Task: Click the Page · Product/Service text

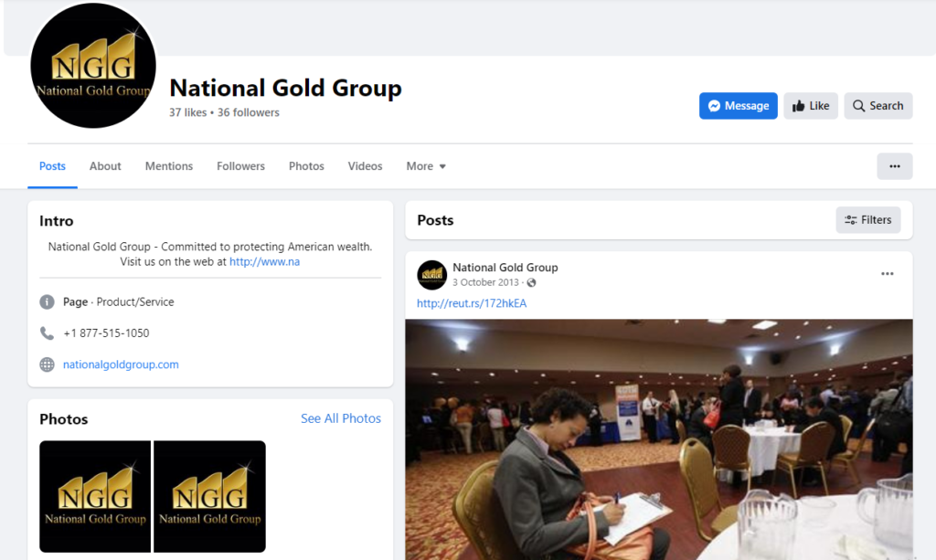Action: tap(119, 302)
